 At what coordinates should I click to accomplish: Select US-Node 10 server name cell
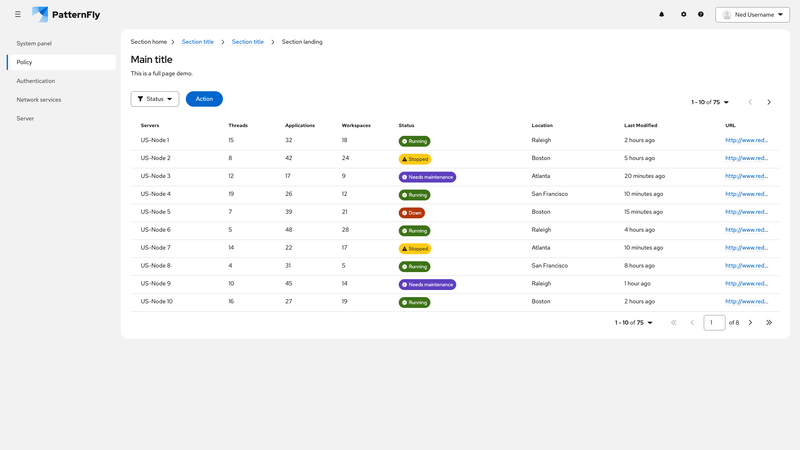click(157, 302)
